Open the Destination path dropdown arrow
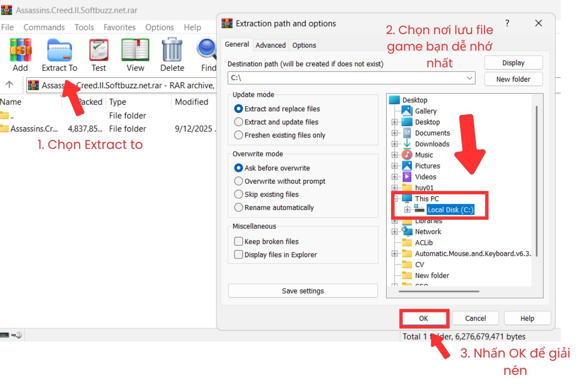The width and height of the screenshot is (588, 385). (469, 78)
